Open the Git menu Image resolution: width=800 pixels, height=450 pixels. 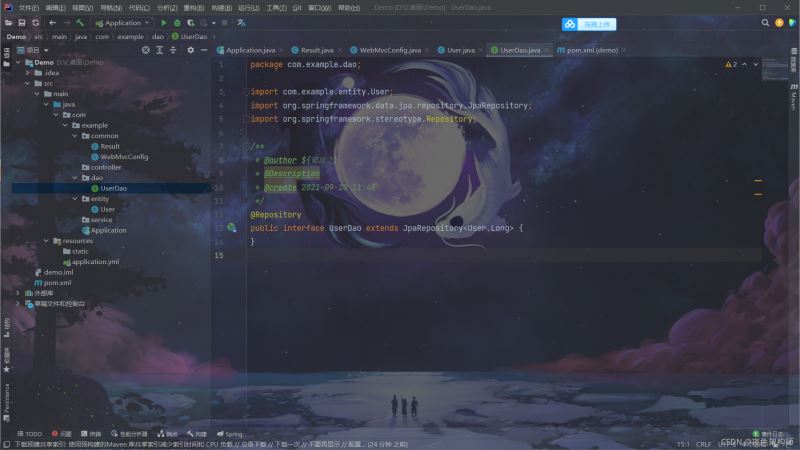pyautogui.click(x=297, y=8)
